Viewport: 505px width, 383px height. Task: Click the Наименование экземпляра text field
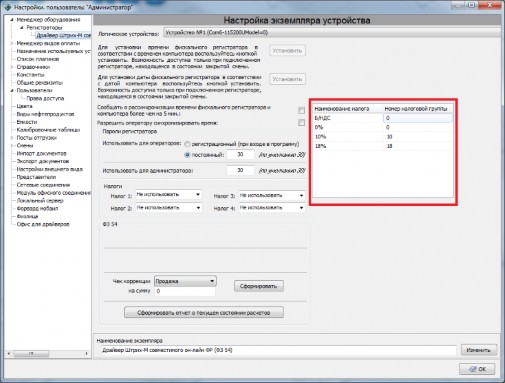coord(278,350)
